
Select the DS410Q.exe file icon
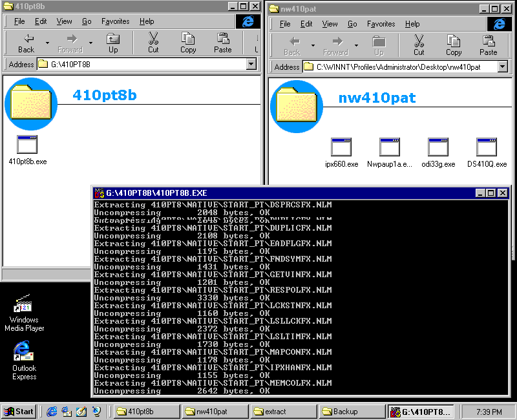click(486, 148)
